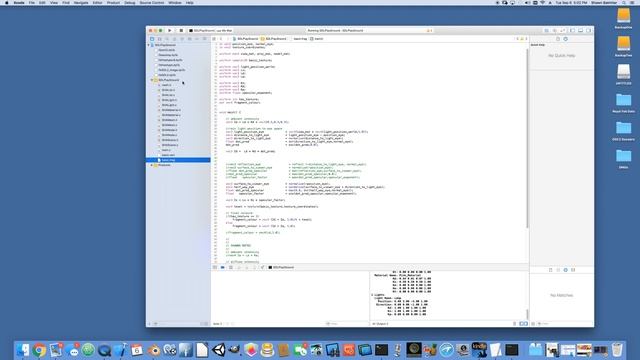Screen dimensions: 640x360
Task: Toggle source-control status filter in navigator
Action: click(207, 324)
